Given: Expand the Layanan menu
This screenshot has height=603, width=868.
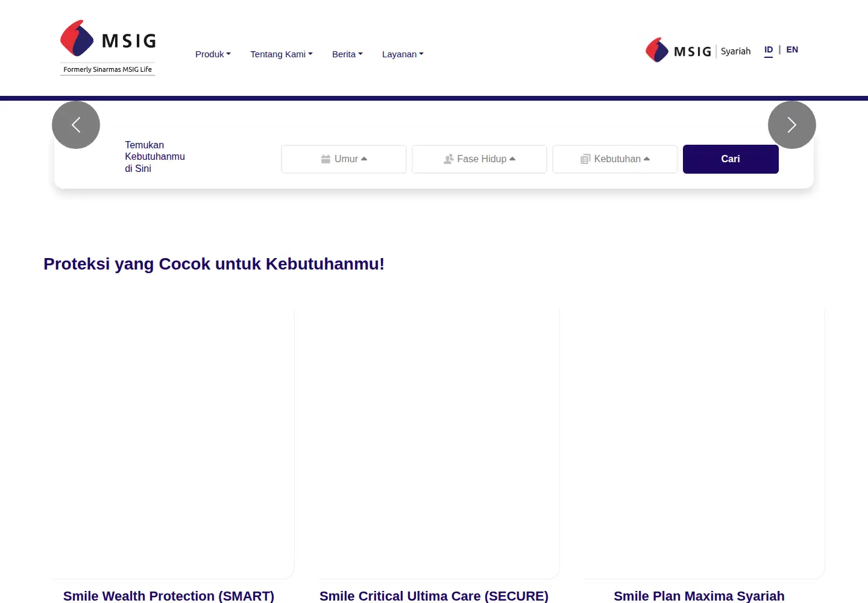Looking at the screenshot, I should pos(403,54).
